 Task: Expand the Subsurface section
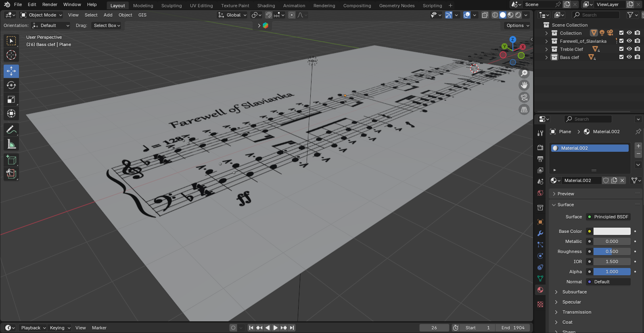point(574,292)
